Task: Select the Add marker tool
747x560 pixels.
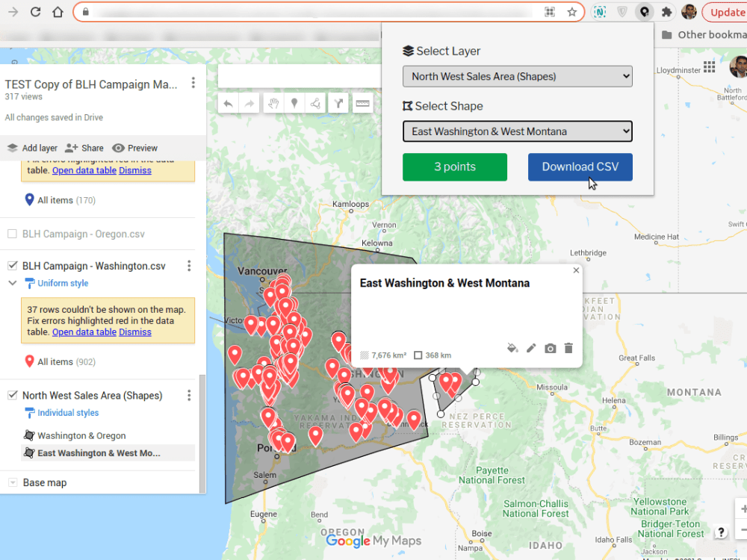Action: 296,102
